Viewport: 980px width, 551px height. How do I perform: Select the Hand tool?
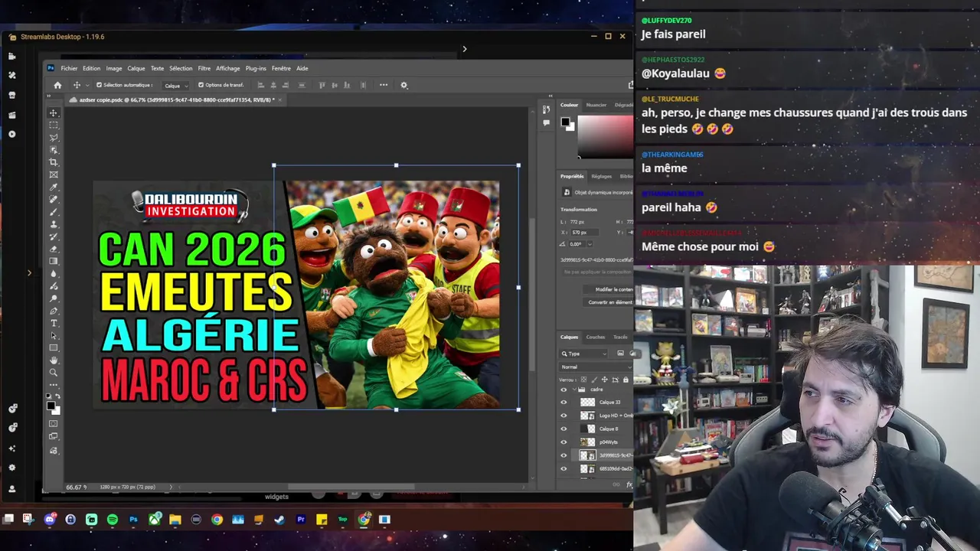(x=54, y=360)
